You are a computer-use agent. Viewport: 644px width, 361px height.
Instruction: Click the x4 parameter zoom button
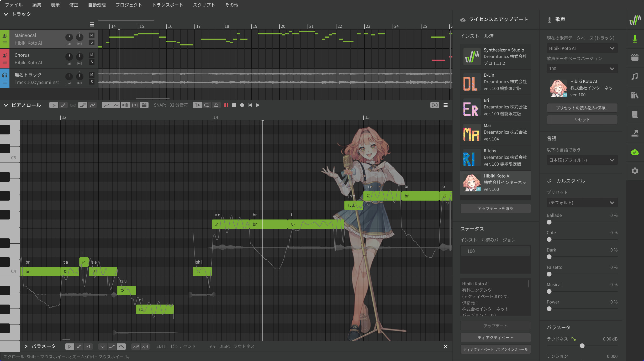point(145,347)
